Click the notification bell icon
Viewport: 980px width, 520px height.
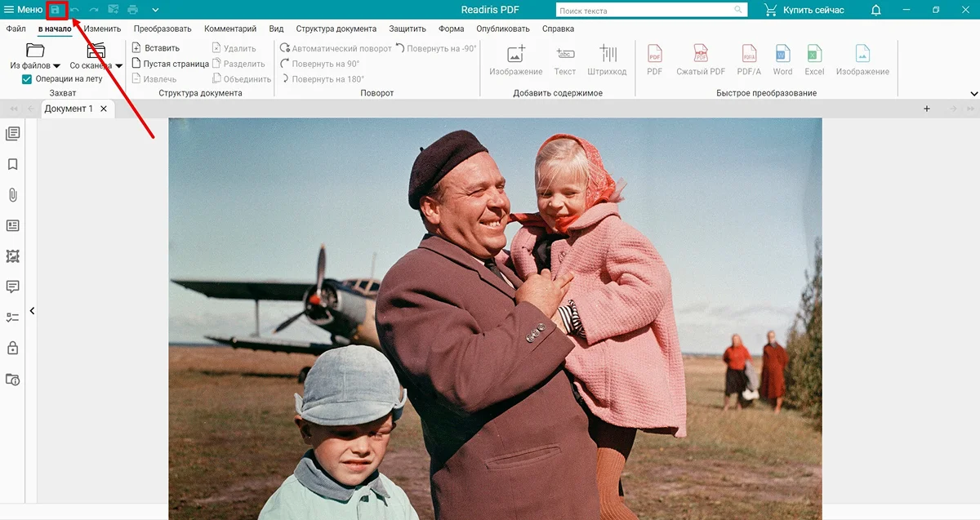coord(875,10)
